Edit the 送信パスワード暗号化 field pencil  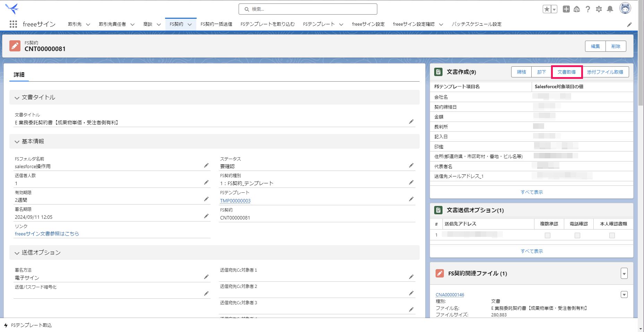pos(206,293)
